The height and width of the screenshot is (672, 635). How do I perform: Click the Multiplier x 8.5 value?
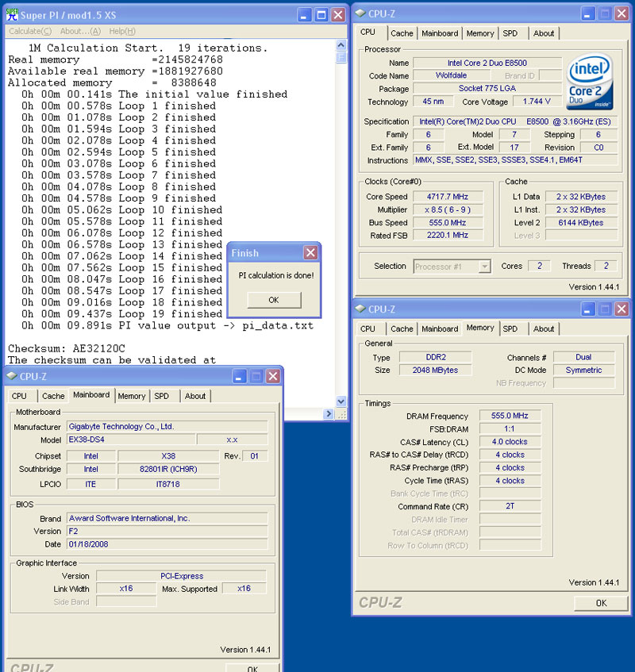coord(448,209)
